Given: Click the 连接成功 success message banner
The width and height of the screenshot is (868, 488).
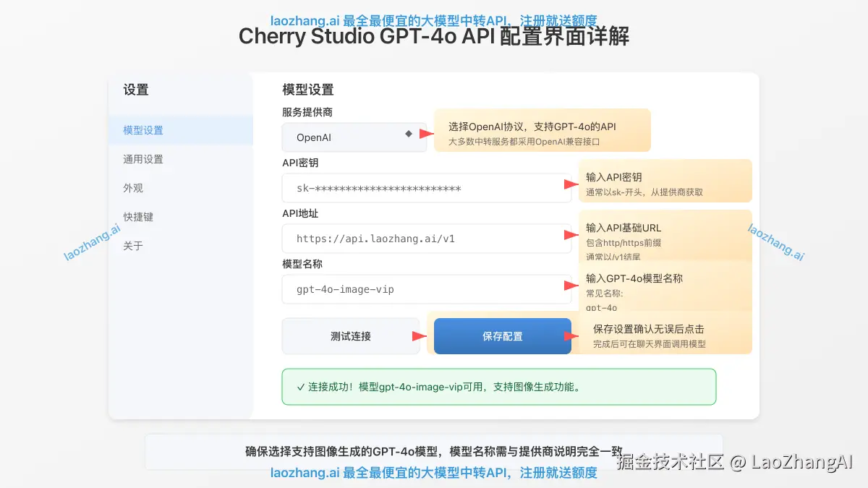Looking at the screenshot, I should pos(499,386).
